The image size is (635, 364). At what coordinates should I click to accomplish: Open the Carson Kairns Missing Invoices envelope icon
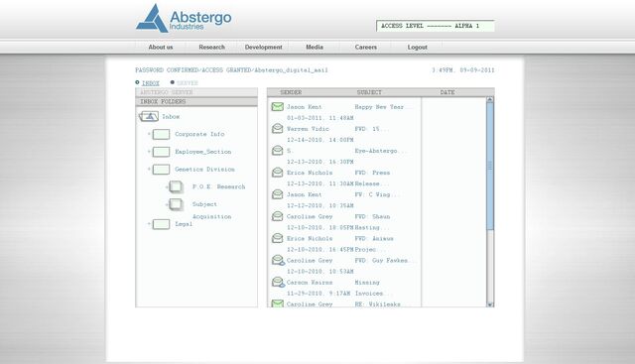point(278,282)
